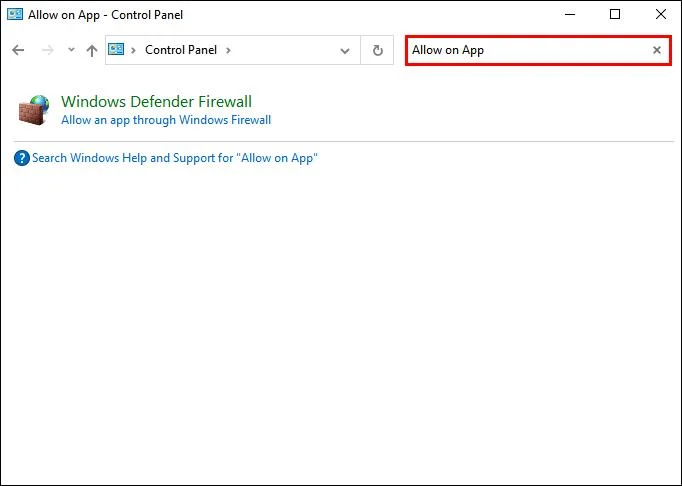The height and width of the screenshot is (486, 682).
Task: Open Allow an app through Windows Firewall
Action: click(x=166, y=120)
